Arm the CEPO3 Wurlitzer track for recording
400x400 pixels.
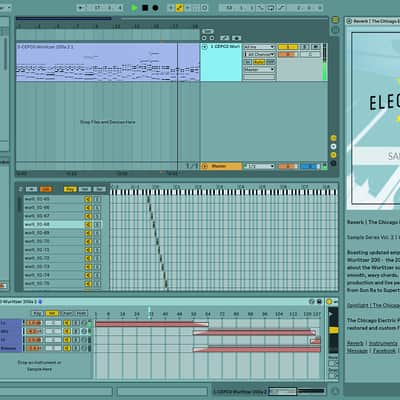point(315,47)
